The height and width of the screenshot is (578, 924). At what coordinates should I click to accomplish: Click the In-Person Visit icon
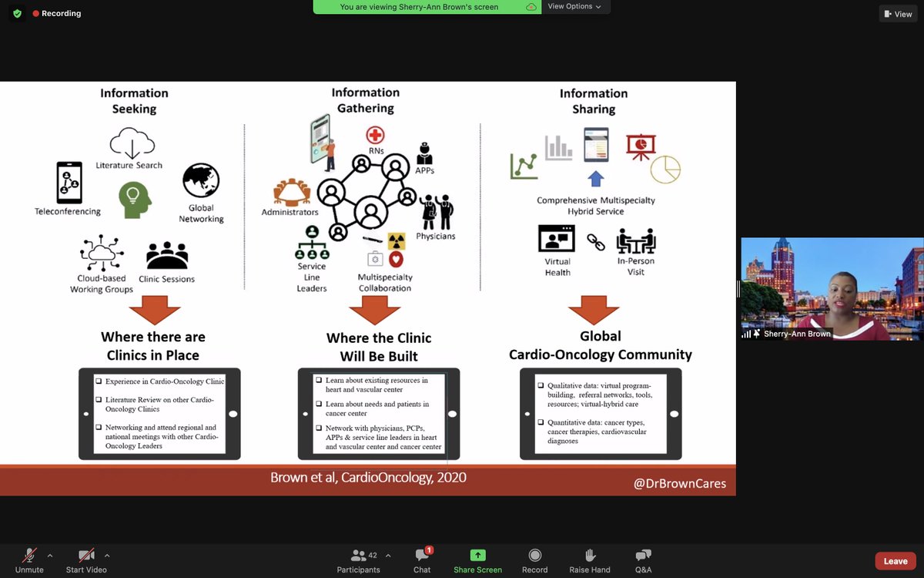[636, 242]
